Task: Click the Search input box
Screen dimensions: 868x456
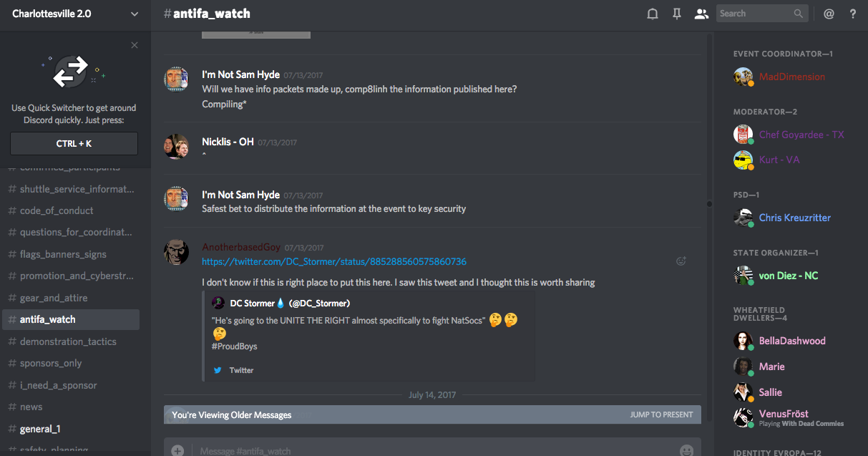Action: pos(755,14)
